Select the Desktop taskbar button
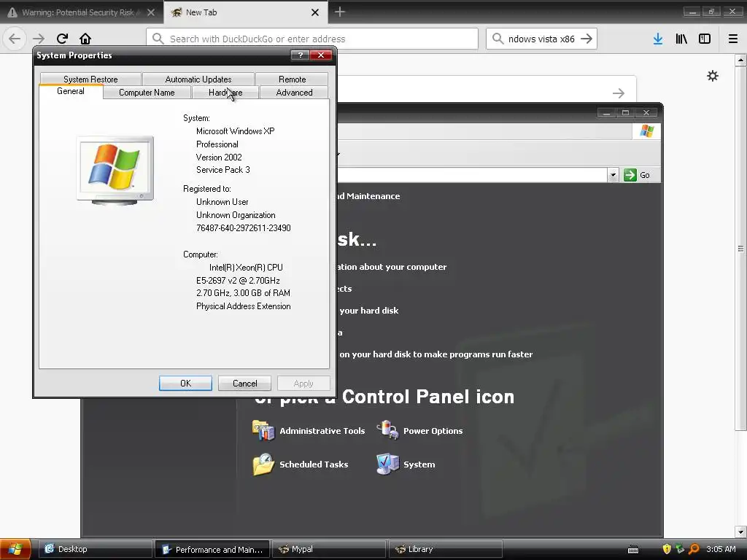747x560 pixels. 96,549
